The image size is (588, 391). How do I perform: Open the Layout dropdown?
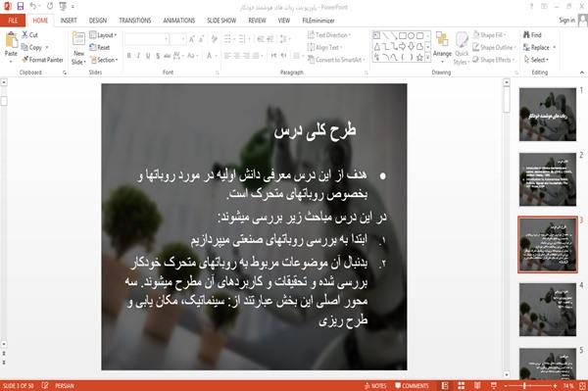pyautogui.click(x=103, y=35)
